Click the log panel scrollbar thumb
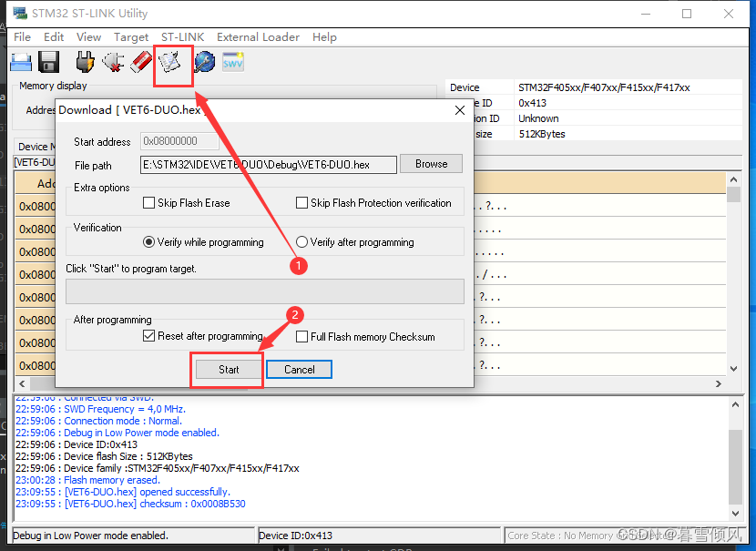The width and height of the screenshot is (756, 551). [735, 466]
